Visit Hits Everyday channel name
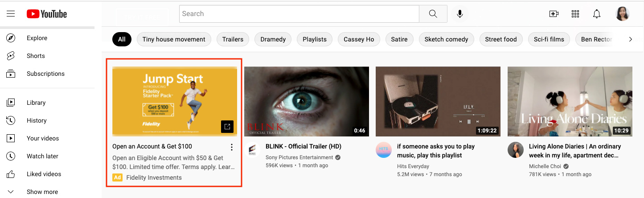Viewport: 644px width, 198px height. pyautogui.click(x=413, y=166)
